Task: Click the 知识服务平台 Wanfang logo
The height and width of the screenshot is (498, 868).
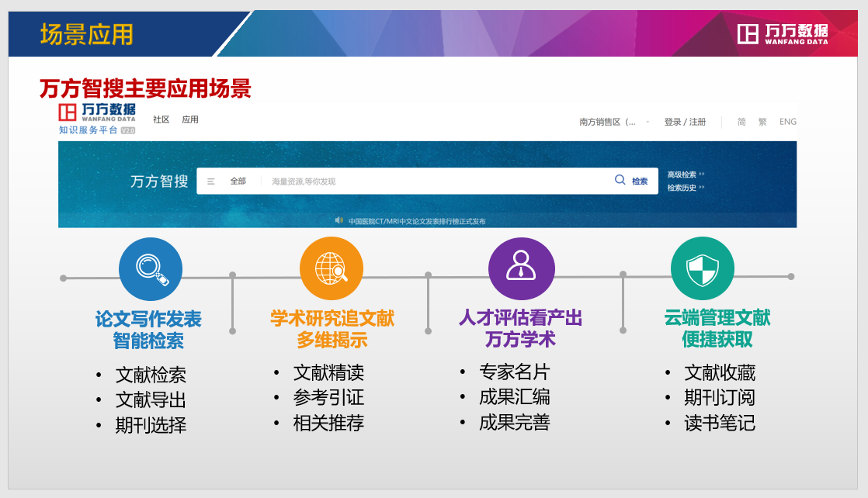Action: pos(97,119)
